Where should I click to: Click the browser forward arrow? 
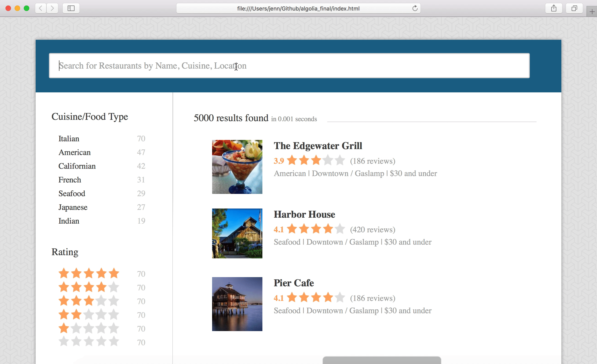coord(52,8)
